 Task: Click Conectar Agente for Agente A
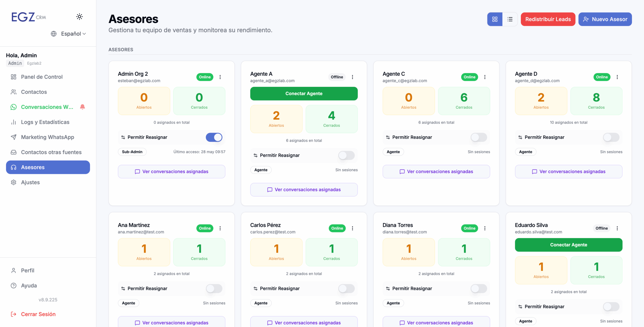coord(304,94)
